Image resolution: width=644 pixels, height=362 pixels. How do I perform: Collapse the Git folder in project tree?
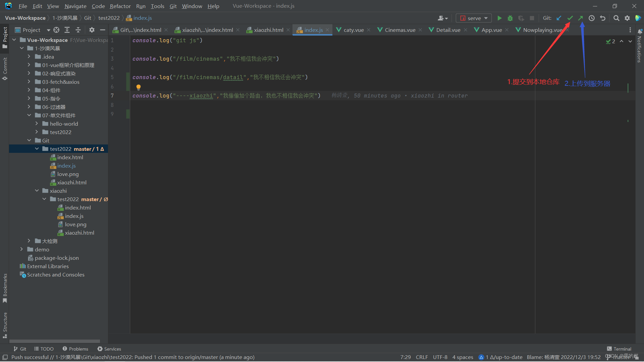click(29, 140)
